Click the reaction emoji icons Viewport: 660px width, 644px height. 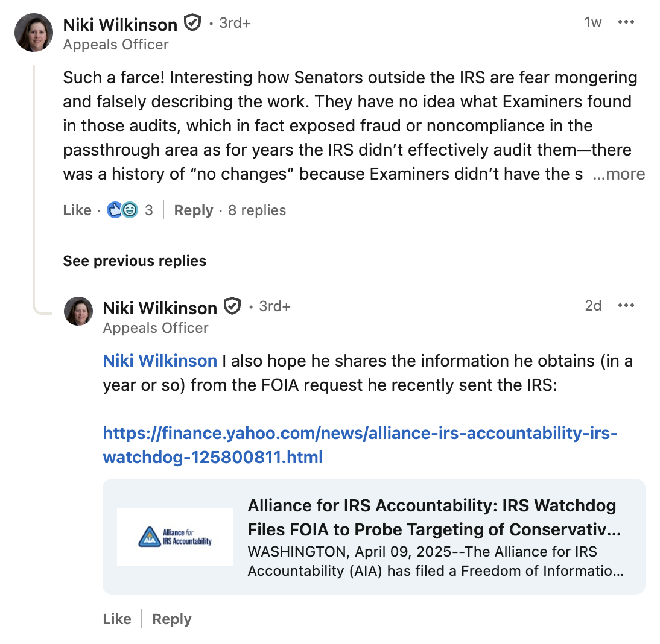(x=122, y=210)
